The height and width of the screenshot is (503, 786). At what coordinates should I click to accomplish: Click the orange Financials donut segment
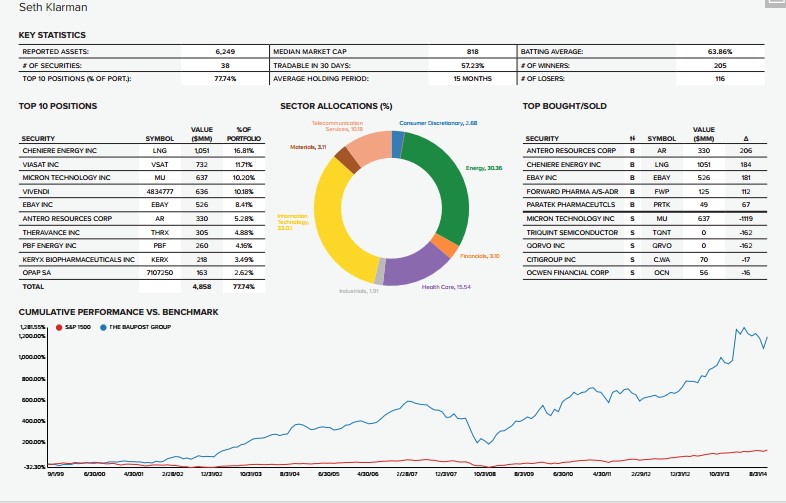[444, 245]
